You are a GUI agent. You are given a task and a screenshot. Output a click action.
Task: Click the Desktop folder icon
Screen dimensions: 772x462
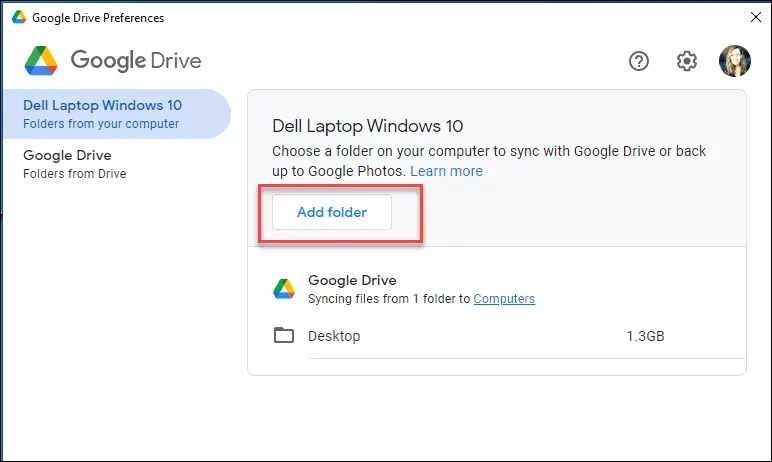pyautogui.click(x=284, y=335)
